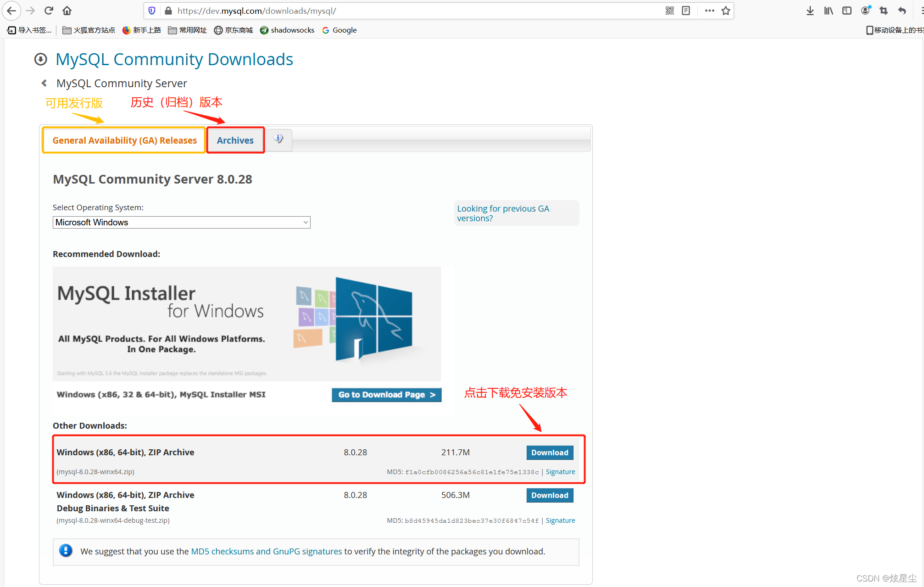This screenshot has height=587, width=924.
Task: Open the page actions three-dot menu
Action: [x=709, y=11]
